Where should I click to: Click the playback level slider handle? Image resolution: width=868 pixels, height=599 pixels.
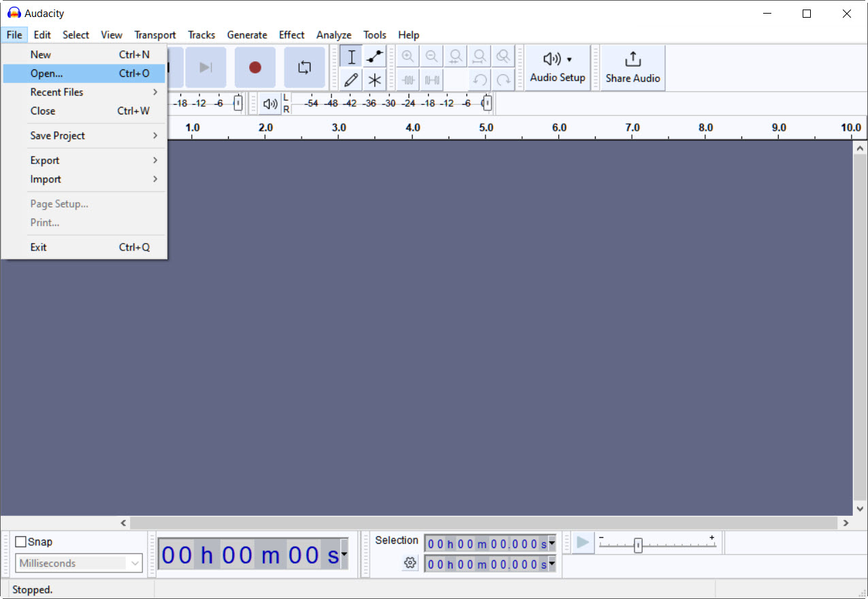(487, 103)
